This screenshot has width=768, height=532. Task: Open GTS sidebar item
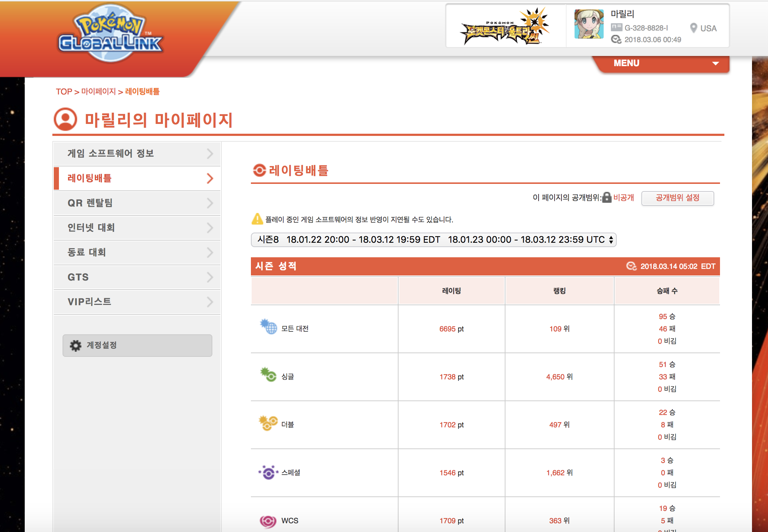[x=137, y=277]
